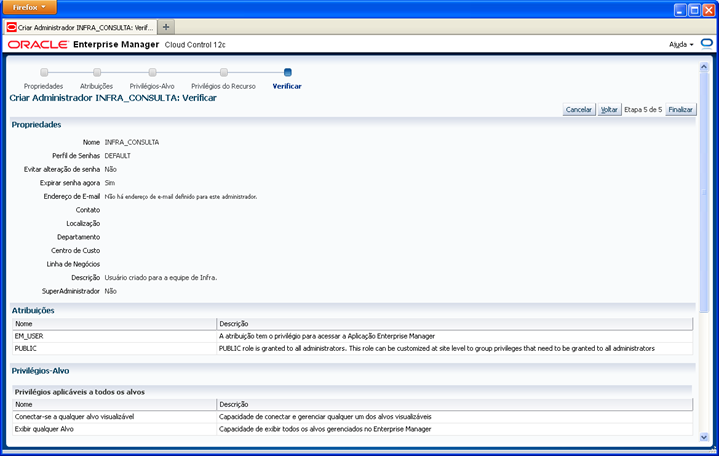Viewport: 719px width, 456px height.
Task: Click the Cancelar button
Action: (x=579, y=110)
